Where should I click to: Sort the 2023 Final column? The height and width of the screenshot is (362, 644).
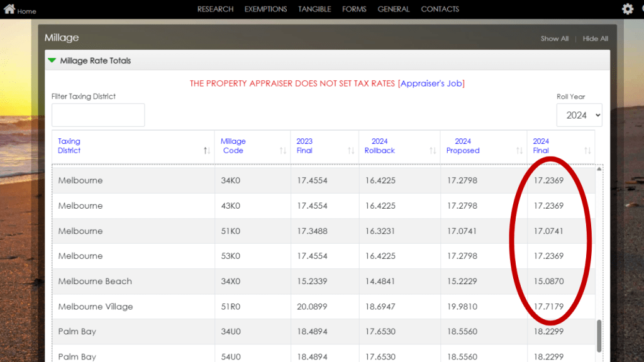[x=350, y=150]
